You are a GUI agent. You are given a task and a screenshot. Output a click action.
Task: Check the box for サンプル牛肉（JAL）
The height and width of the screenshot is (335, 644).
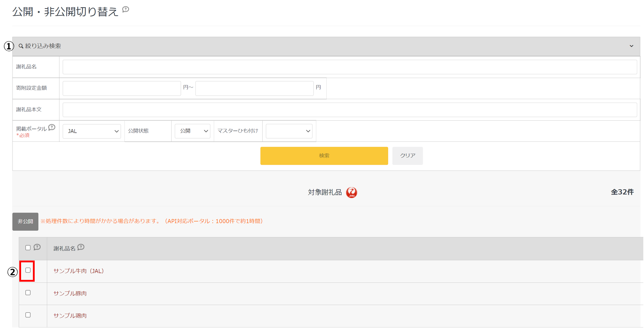[28, 271]
